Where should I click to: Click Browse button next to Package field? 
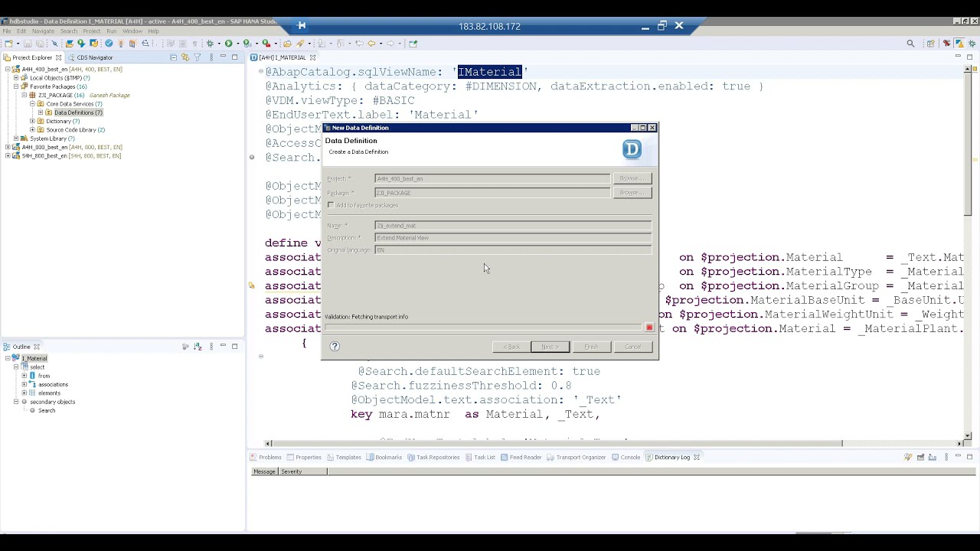[x=632, y=193]
